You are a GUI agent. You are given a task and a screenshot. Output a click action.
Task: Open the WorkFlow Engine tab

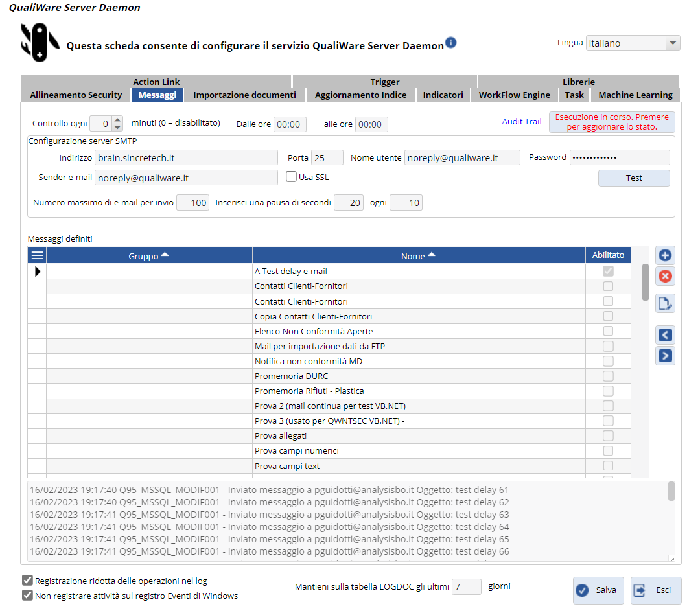514,95
